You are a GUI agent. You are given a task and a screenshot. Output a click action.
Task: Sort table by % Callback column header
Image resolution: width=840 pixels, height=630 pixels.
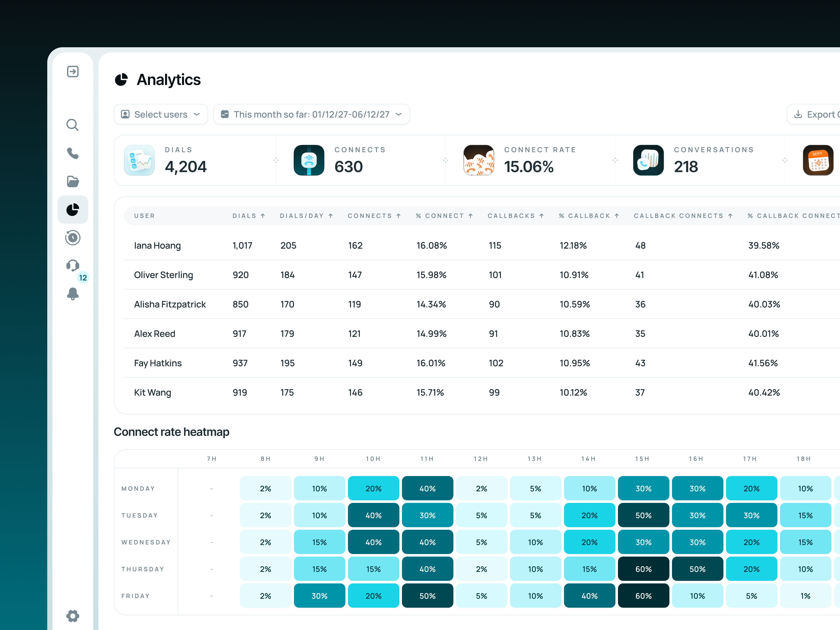(589, 216)
